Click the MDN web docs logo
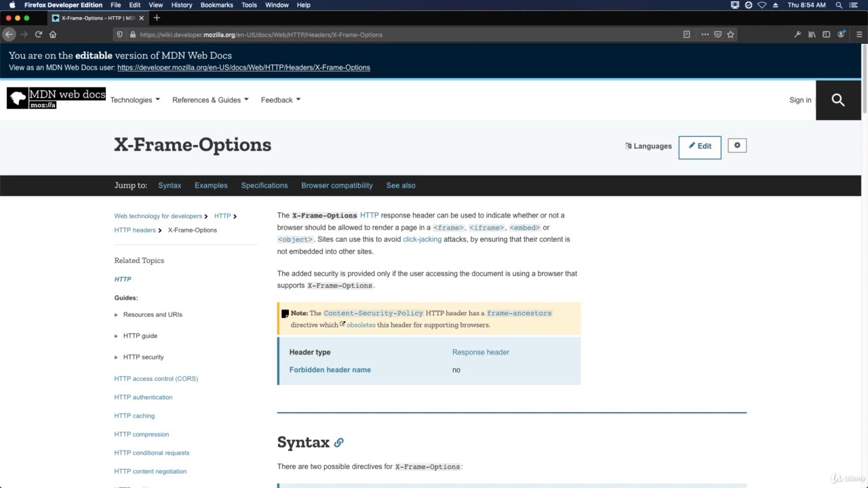Screen dimensions: 868x488 56,98
